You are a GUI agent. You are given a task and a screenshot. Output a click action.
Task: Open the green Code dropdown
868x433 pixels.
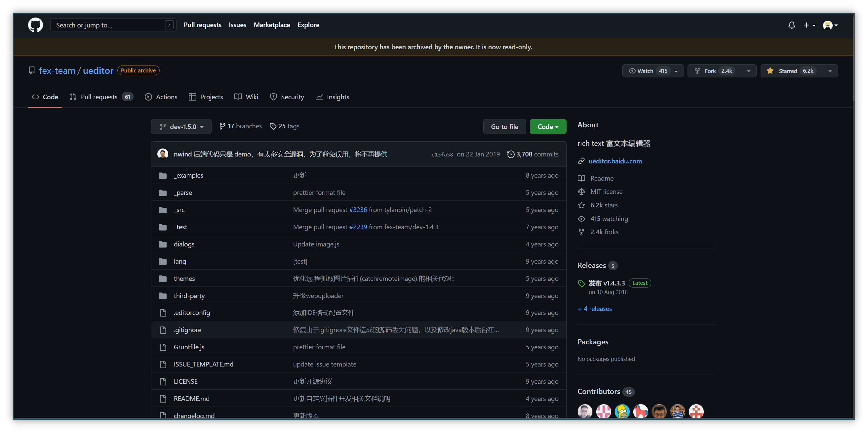tap(548, 127)
